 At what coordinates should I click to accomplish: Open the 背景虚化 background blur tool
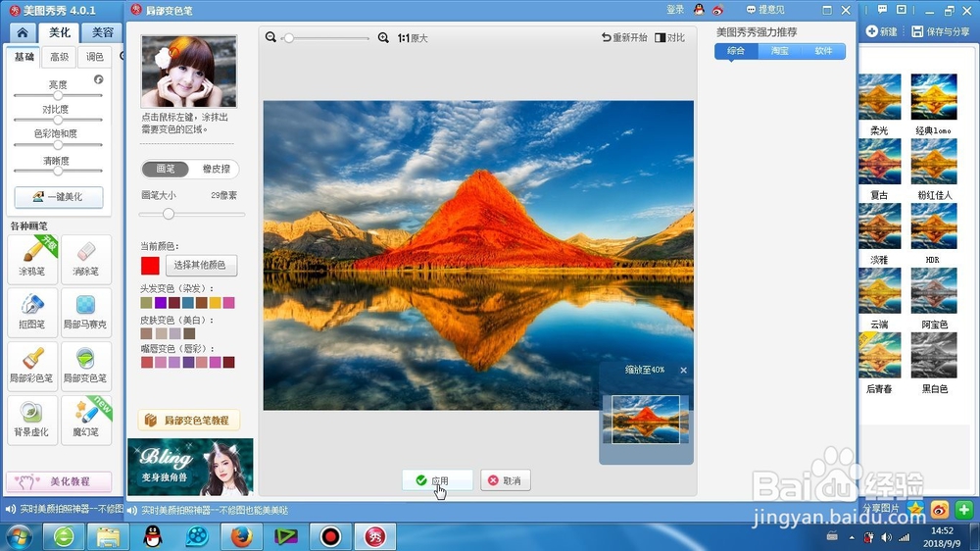(x=32, y=420)
